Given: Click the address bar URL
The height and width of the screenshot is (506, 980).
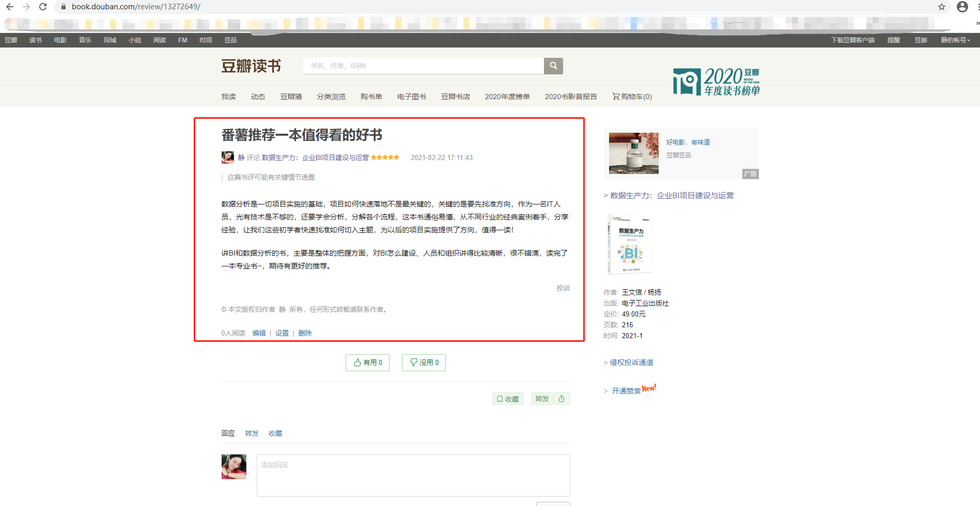Looking at the screenshot, I should point(136,7).
